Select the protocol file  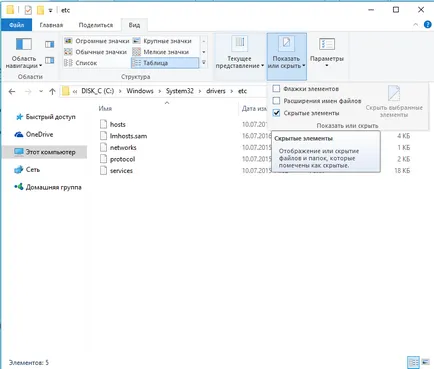[x=122, y=159]
